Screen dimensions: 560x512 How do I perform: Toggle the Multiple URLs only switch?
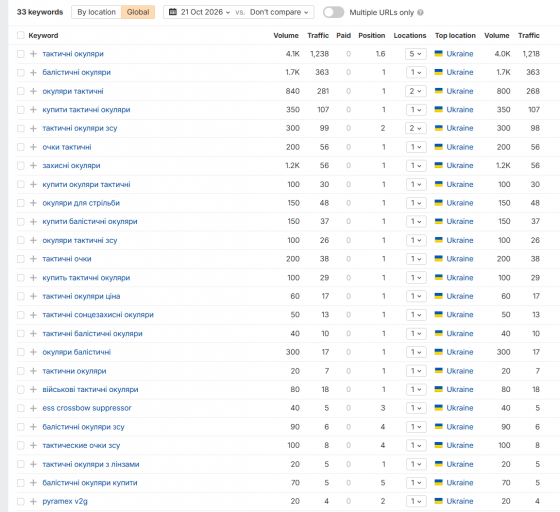pos(333,12)
